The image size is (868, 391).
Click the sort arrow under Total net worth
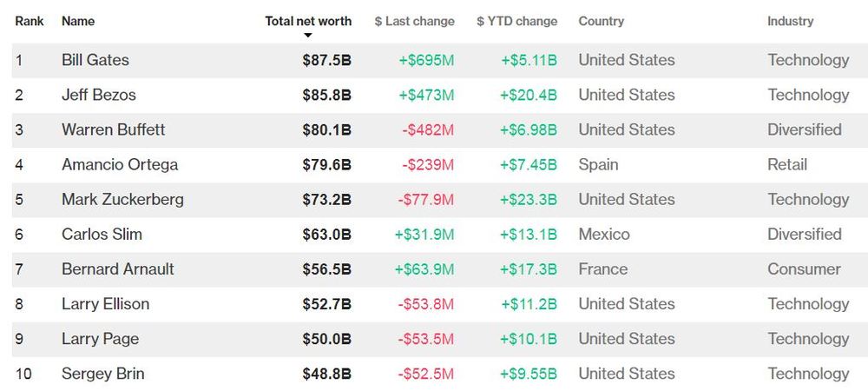point(307,36)
